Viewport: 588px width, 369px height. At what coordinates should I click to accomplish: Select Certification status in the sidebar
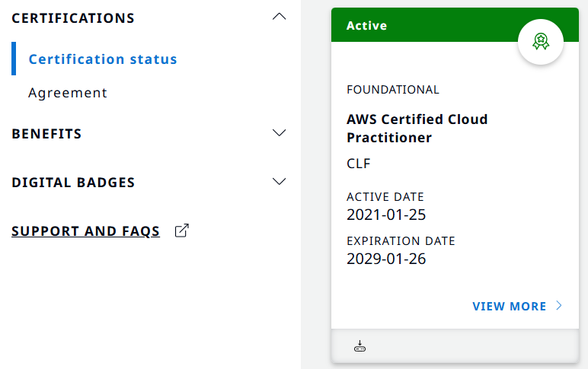pyautogui.click(x=103, y=59)
